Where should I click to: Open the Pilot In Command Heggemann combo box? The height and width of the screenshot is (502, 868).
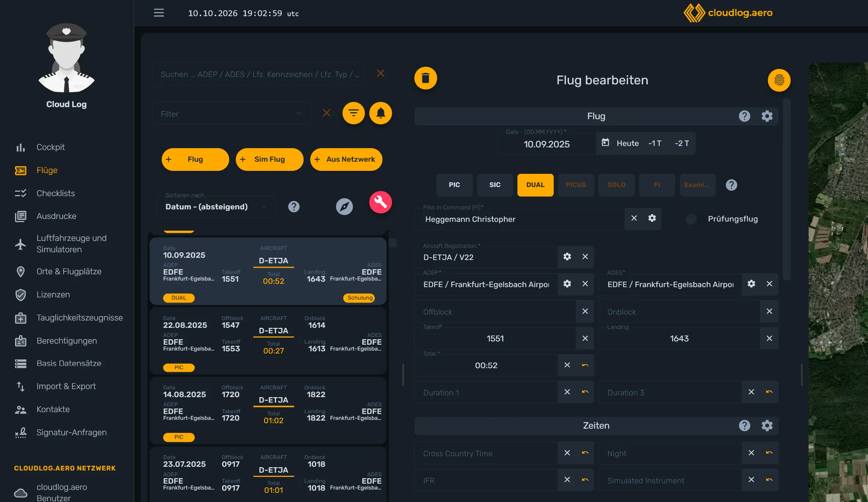coord(520,219)
